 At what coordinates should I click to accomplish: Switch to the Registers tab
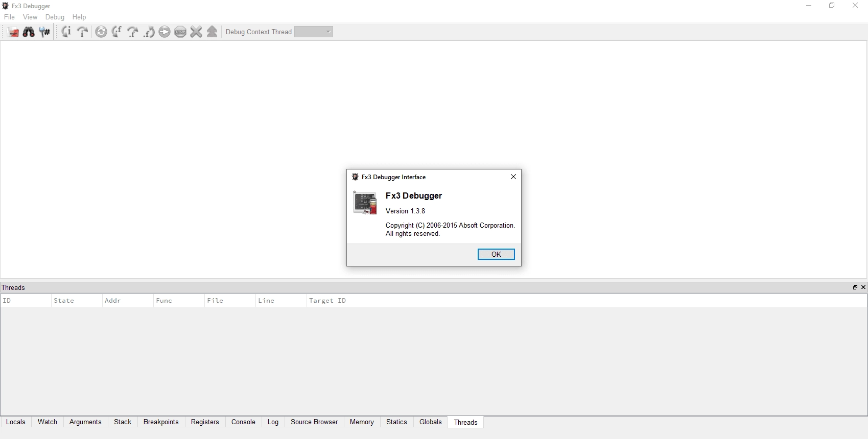point(205,422)
